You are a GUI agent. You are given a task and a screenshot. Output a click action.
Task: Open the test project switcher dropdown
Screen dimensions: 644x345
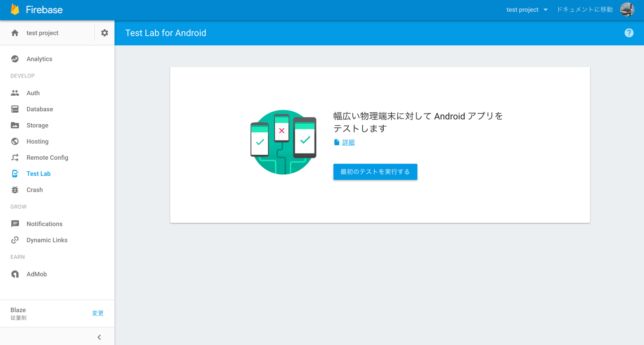(x=527, y=9)
